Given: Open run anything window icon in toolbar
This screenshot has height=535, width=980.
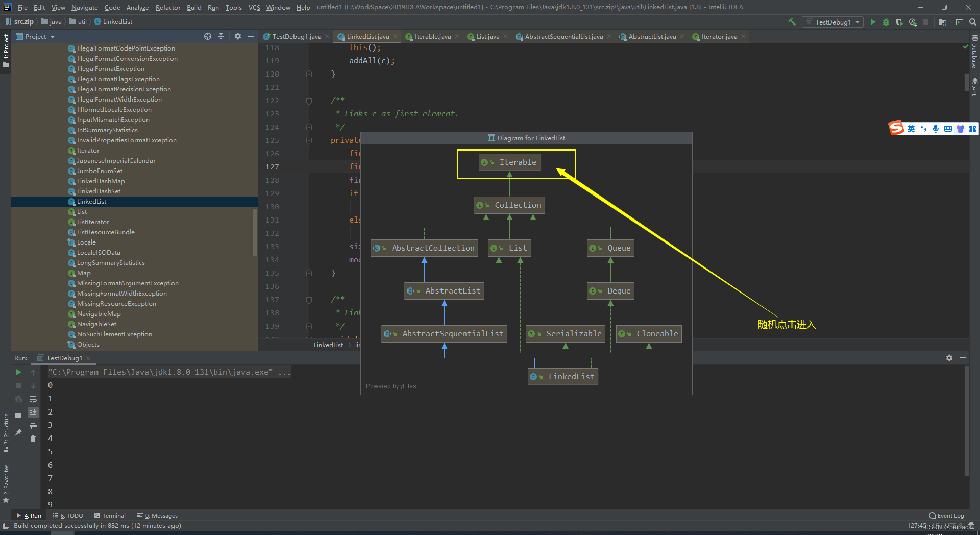Looking at the screenshot, I should (x=959, y=22).
